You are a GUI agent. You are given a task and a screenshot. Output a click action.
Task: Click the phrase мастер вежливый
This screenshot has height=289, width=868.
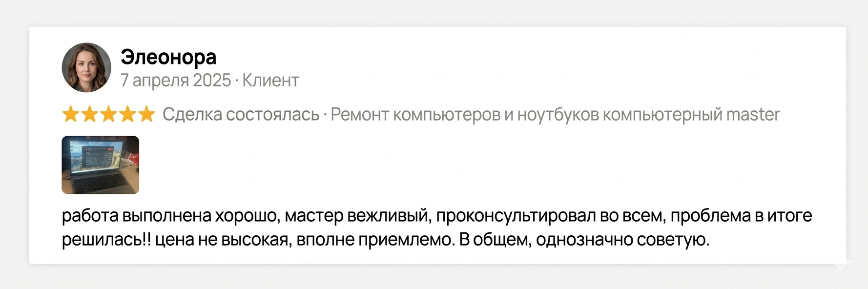tap(357, 216)
